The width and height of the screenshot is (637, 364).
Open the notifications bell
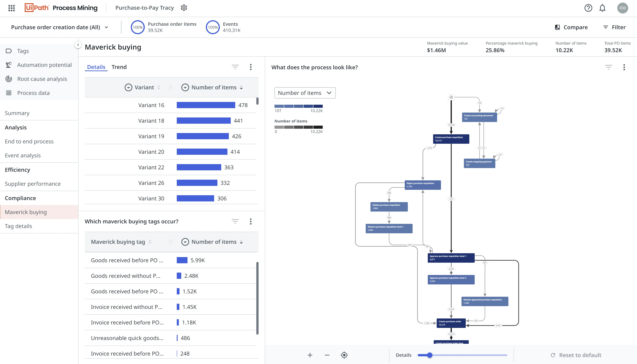coord(602,8)
